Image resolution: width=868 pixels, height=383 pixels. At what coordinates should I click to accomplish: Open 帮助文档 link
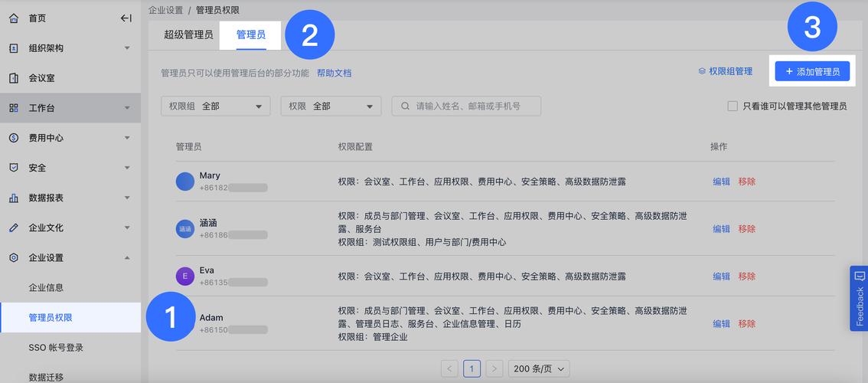click(334, 73)
